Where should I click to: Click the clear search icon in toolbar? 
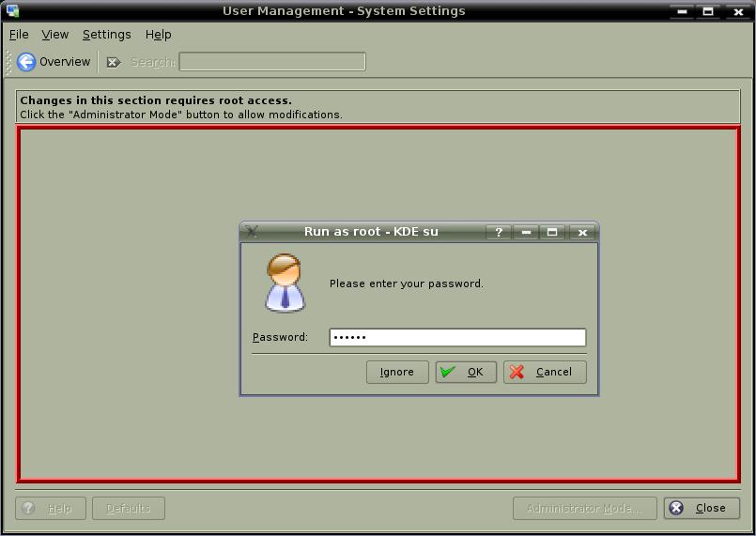pyautogui.click(x=113, y=62)
